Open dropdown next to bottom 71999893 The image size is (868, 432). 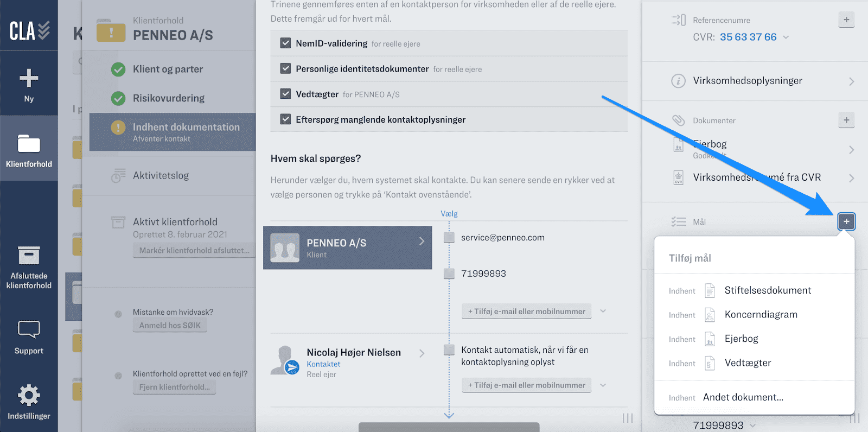pyautogui.click(x=753, y=425)
